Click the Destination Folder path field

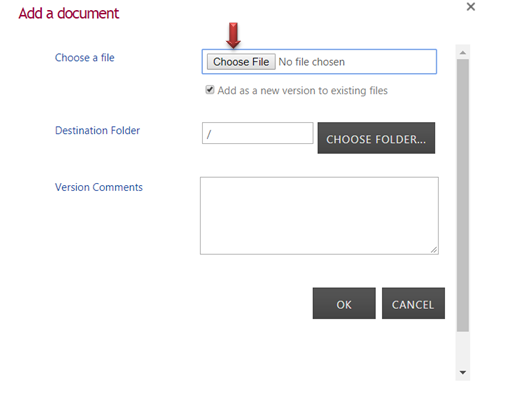pyautogui.click(x=257, y=133)
